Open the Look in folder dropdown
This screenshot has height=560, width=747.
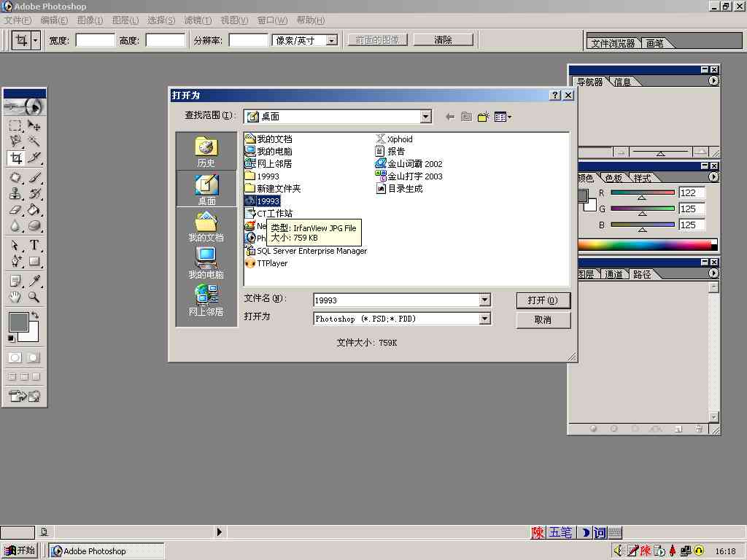tap(425, 117)
